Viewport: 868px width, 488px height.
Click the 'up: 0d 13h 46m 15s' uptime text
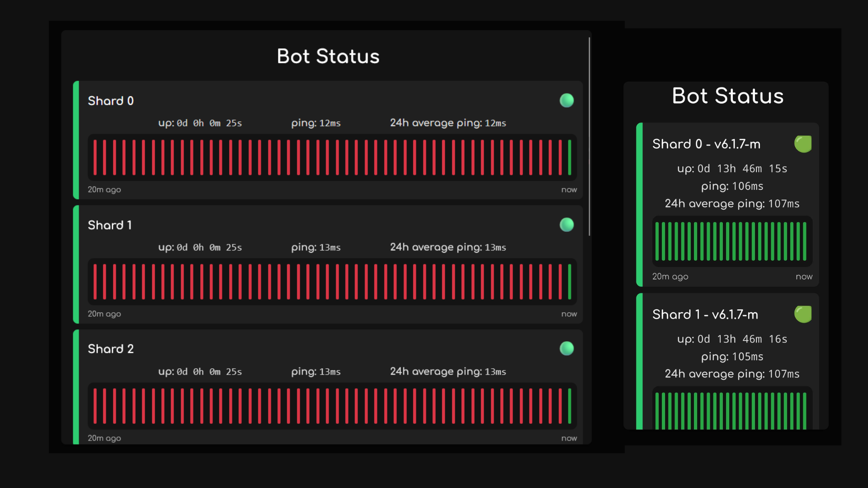tap(732, 169)
